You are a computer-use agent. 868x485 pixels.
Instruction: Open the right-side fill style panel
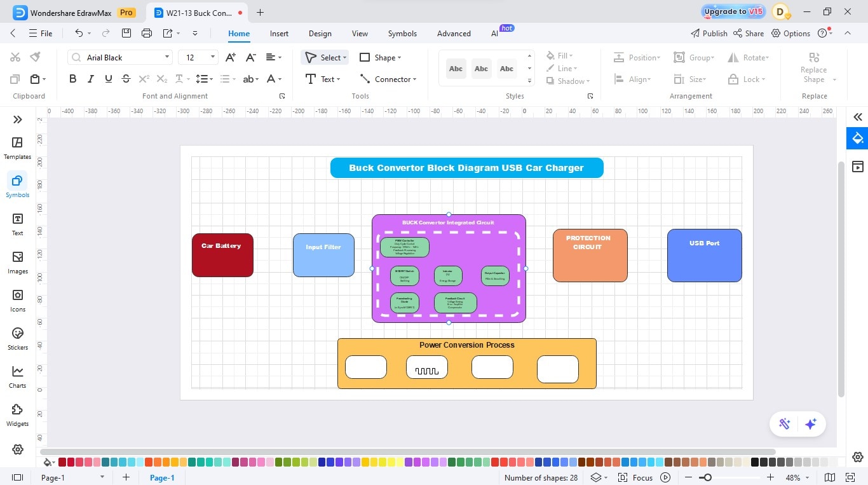click(x=858, y=138)
